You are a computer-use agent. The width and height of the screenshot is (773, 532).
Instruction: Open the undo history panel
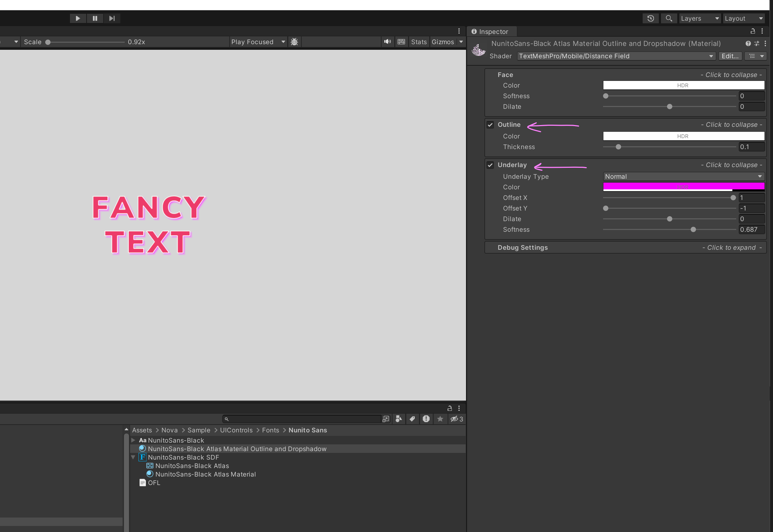650,18
